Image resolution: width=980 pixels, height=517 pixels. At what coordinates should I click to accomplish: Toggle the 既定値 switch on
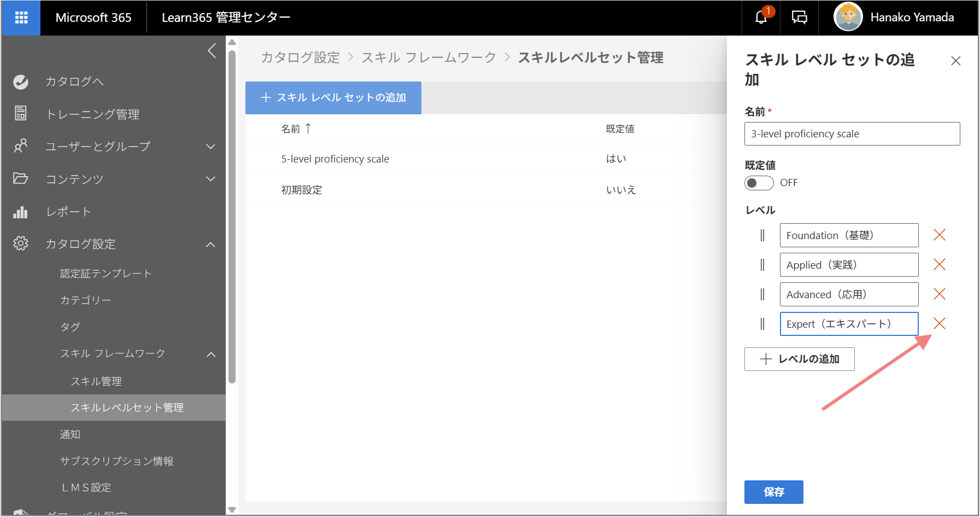coord(759,183)
